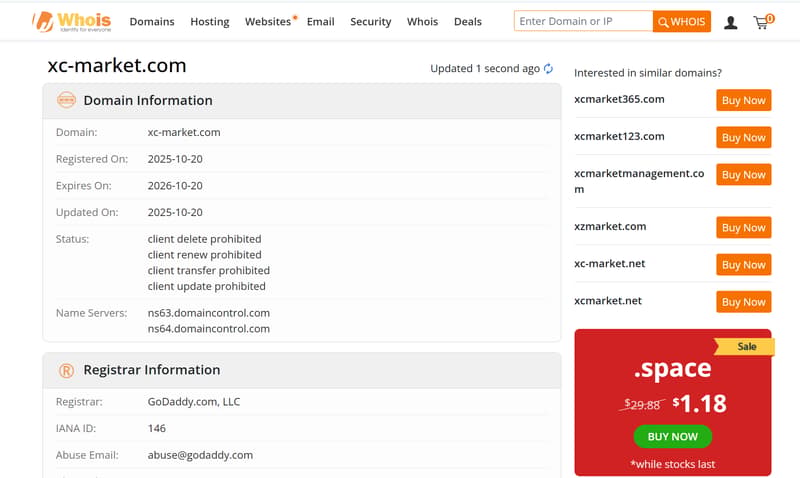Click the Whois logo in header
This screenshot has width=800, height=478.
coord(71,21)
